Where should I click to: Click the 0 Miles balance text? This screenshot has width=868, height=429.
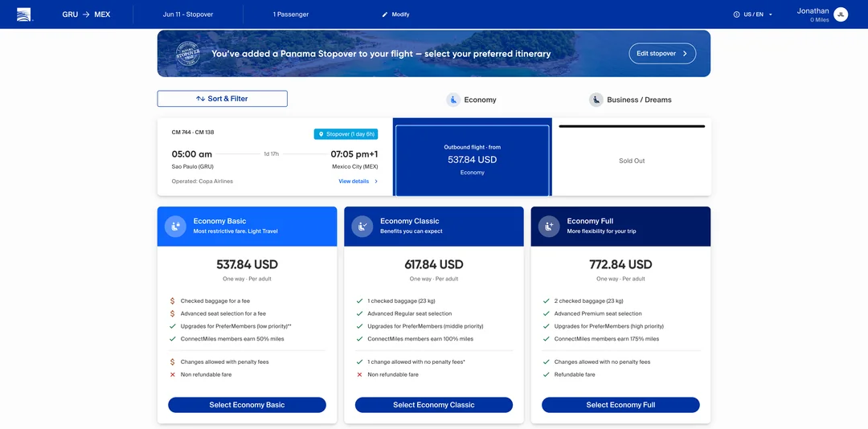819,20
